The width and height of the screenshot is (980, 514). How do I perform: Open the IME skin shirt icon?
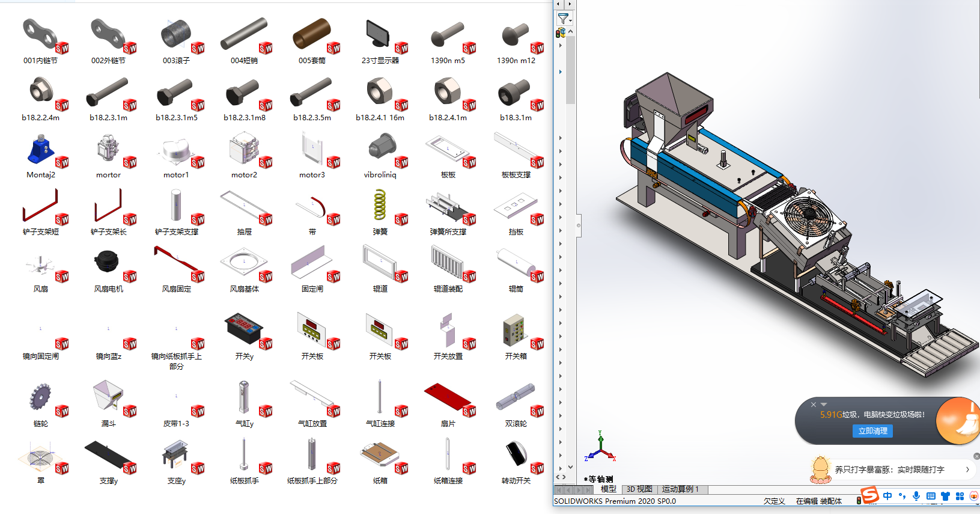tap(945, 496)
